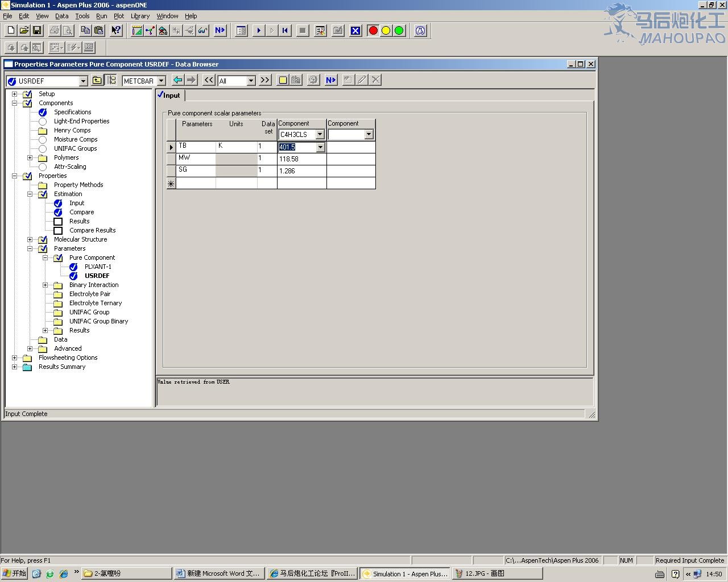Select PLXANT-1 parameter item

(x=98, y=267)
